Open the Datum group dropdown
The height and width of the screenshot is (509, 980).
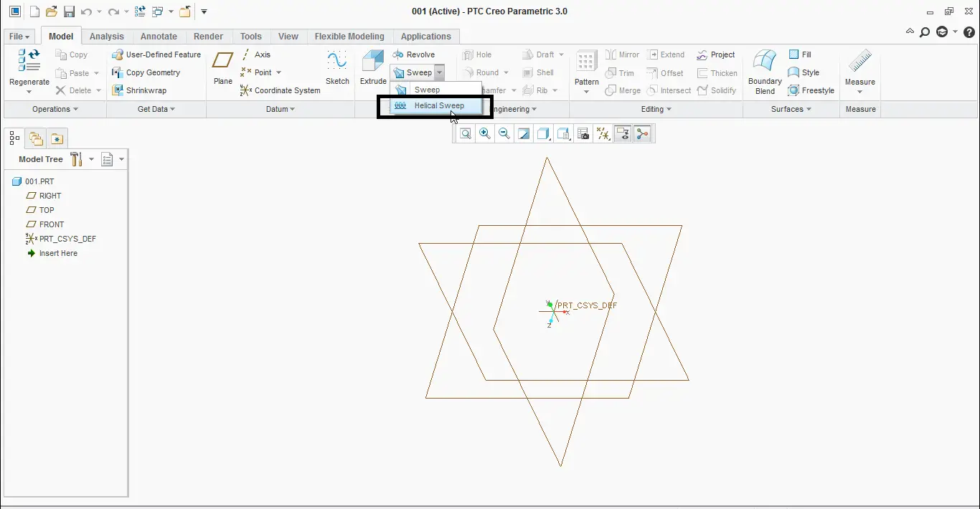[x=281, y=109]
